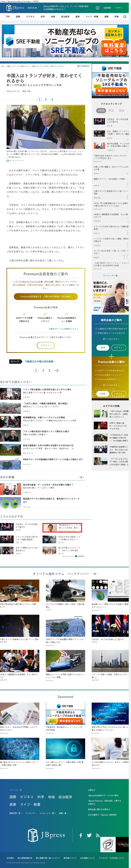Open 政治経済 in the navigation menu

65,16
